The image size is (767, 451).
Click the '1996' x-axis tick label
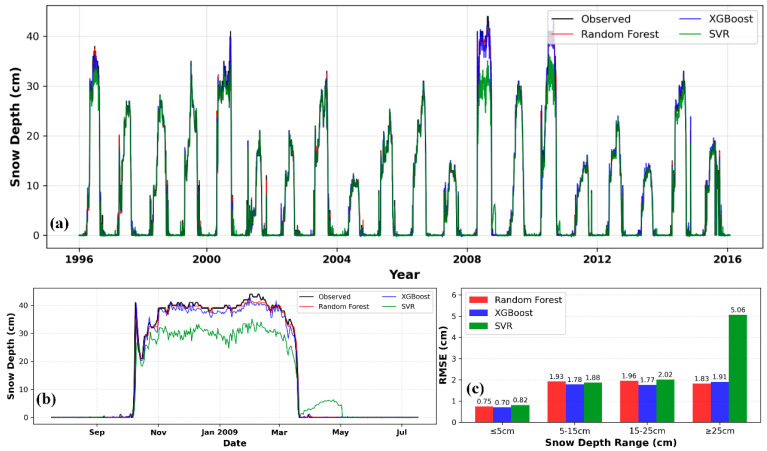(x=79, y=259)
